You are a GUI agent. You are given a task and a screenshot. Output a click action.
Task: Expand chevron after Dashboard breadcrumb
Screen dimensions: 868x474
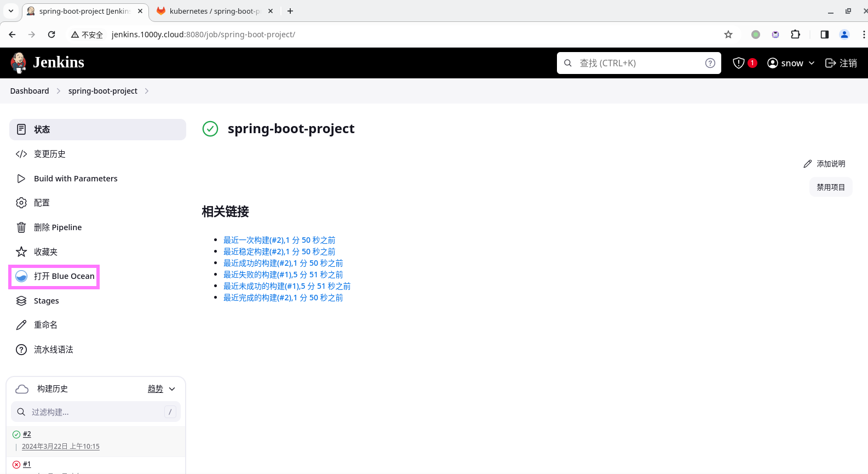[x=59, y=91]
